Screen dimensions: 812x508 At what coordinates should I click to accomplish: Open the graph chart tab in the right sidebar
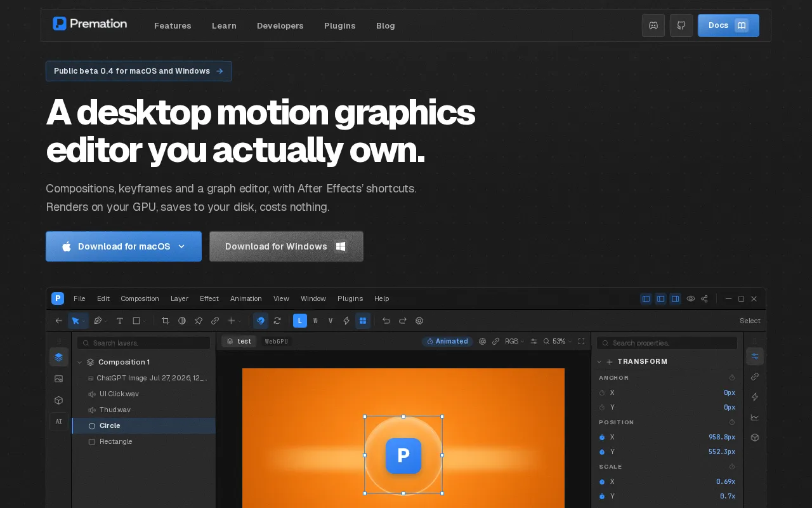click(755, 417)
